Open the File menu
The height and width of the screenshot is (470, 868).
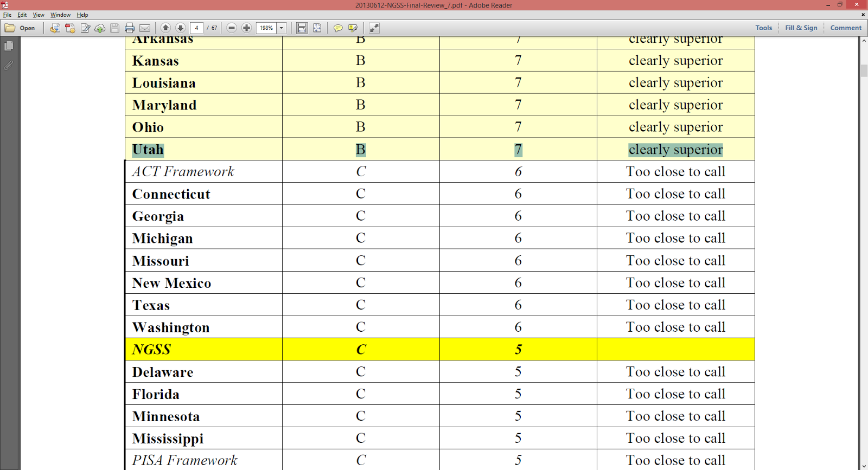point(8,15)
